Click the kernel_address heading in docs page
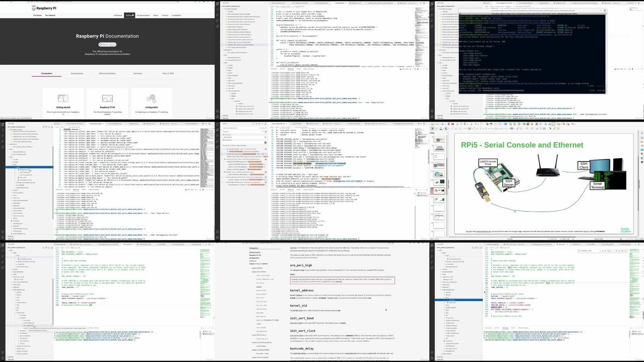644x362 pixels. click(x=302, y=290)
